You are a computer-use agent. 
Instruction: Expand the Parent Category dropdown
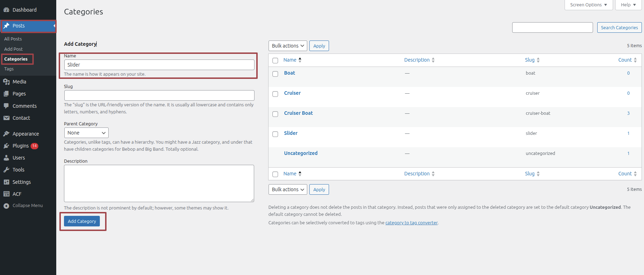(86, 133)
